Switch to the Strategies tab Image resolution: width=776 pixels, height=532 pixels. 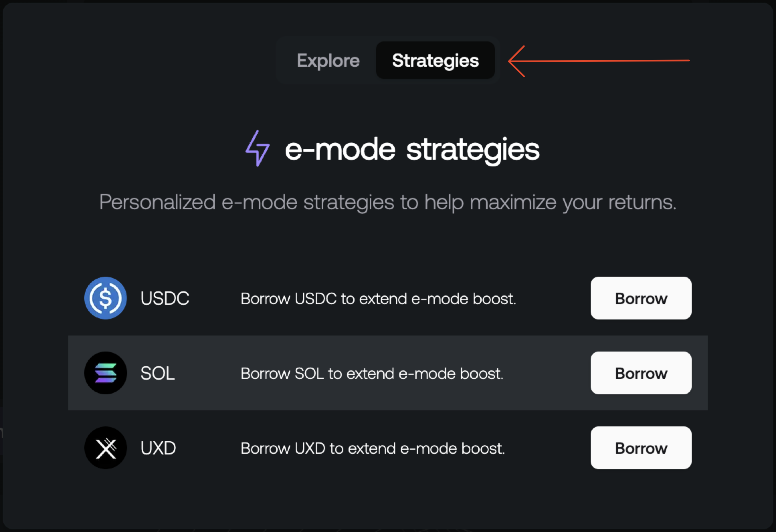click(x=435, y=60)
